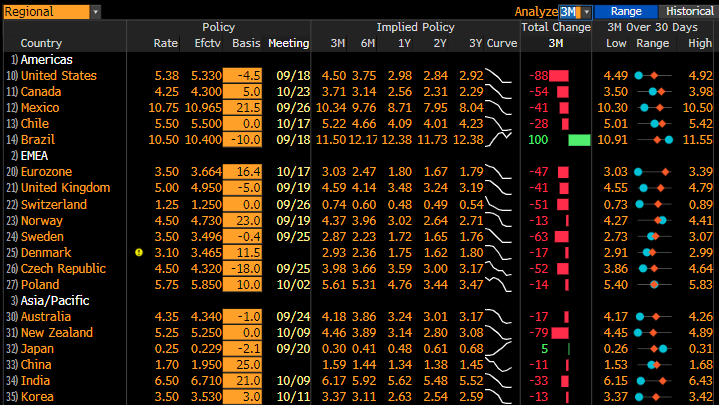Click Poland high value 5.83
The height and width of the screenshot is (405, 719).
700,284
